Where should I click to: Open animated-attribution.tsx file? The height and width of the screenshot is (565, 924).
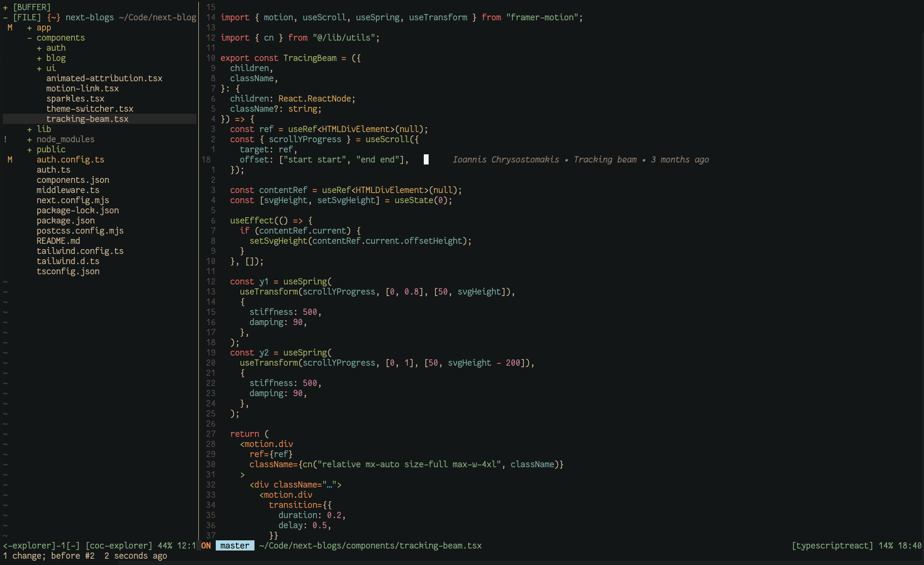(x=104, y=78)
